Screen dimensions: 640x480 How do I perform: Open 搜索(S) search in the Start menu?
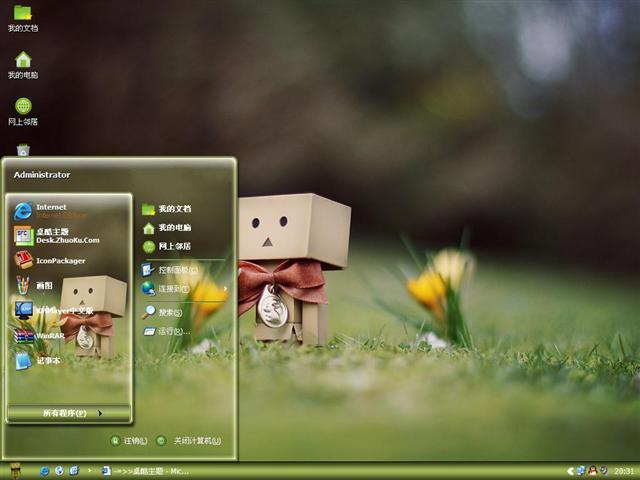pos(162,312)
